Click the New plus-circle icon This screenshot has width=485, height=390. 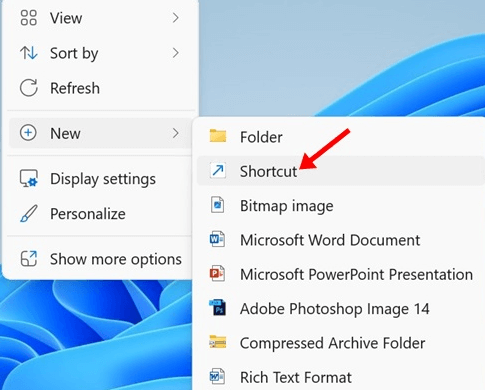click(28, 133)
